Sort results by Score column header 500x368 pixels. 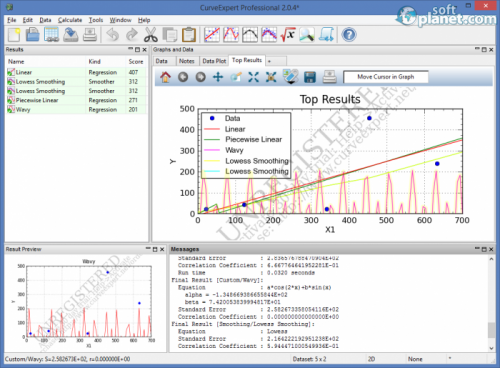pos(136,62)
